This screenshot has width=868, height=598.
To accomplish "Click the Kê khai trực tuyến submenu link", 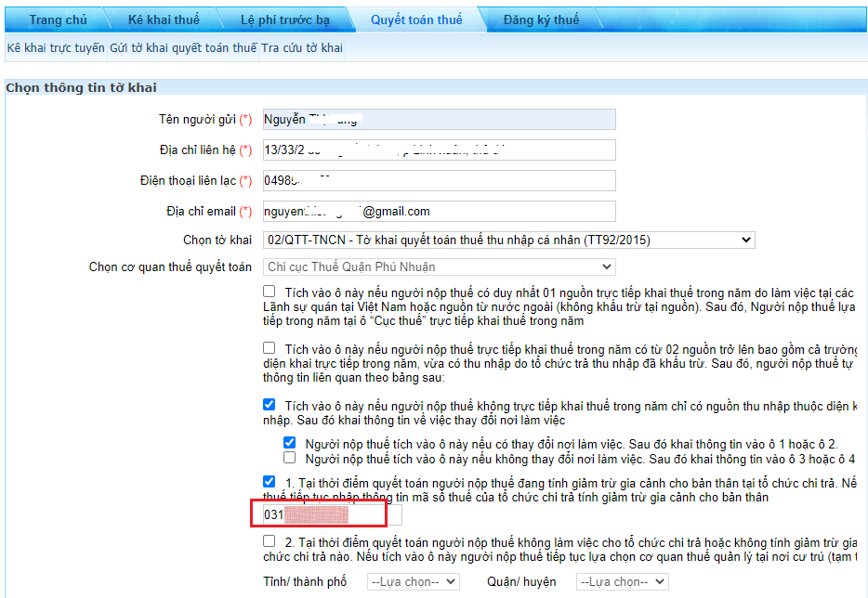I will [55, 47].
